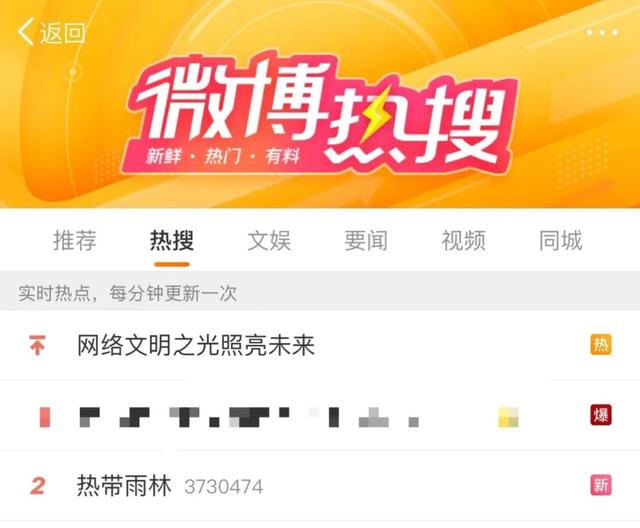Click the rank number 2 icon

click(x=38, y=486)
